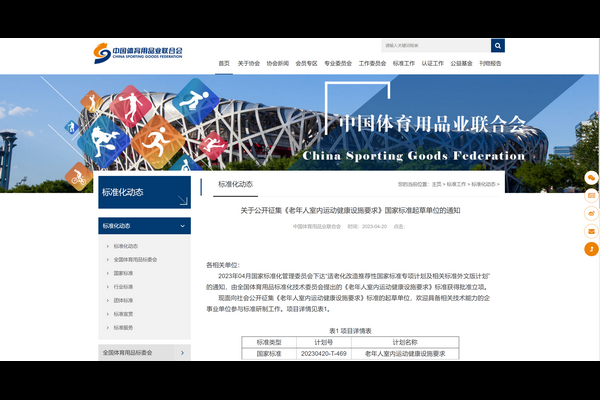Click the table cell 20230420-T-469
The height and width of the screenshot is (400, 600).
324,354
